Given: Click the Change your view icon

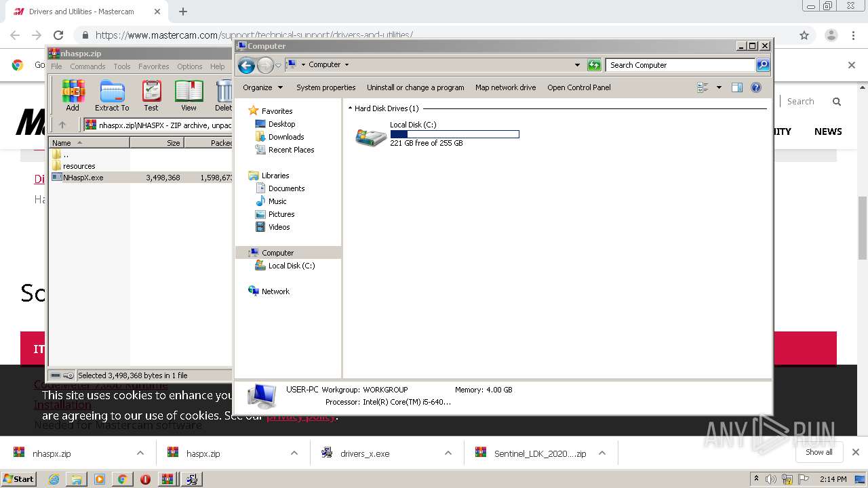Looking at the screenshot, I should (x=703, y=87).
